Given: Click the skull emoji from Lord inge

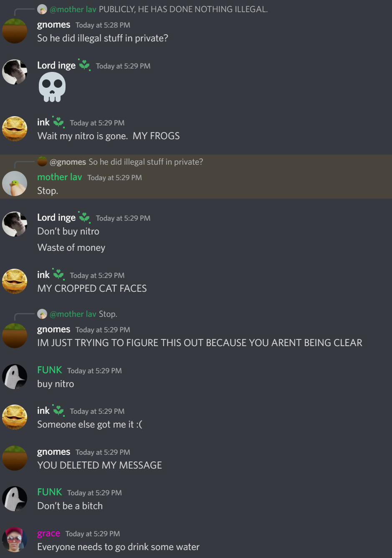Looking at the screenshot, I should (52, 87).
